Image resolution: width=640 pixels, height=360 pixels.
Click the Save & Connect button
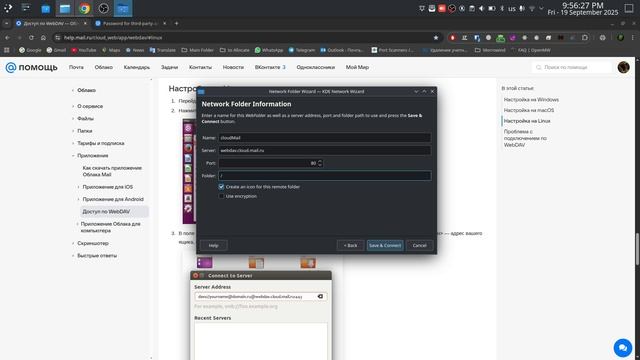pos(385,245)
